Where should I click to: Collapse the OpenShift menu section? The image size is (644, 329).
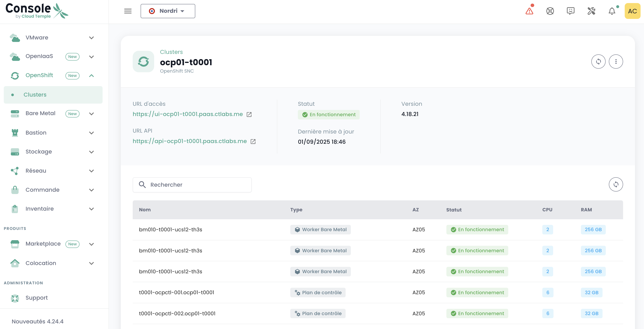coord(91,75)
